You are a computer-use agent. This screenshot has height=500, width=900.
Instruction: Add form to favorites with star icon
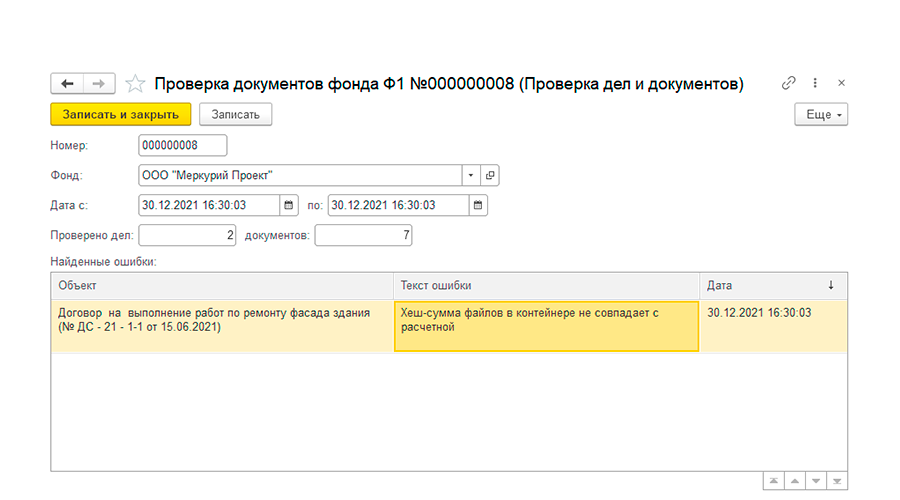[x=135, y=84]
